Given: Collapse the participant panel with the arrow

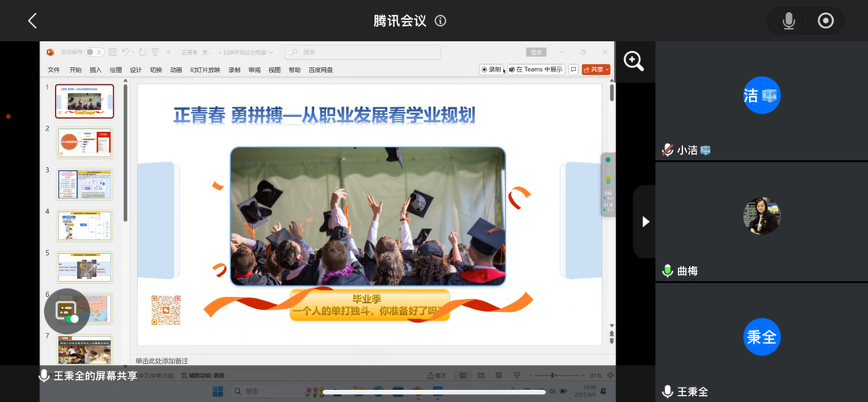Looking at the screenshot, I should tap(645, 222).
